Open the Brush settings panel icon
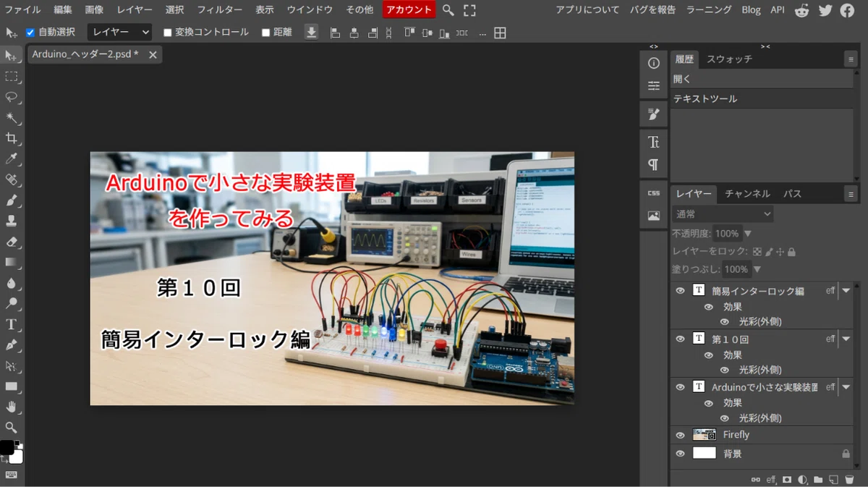The height and width of the screenshot is (487, 868). pyautogui.click(x=654, y=114)
